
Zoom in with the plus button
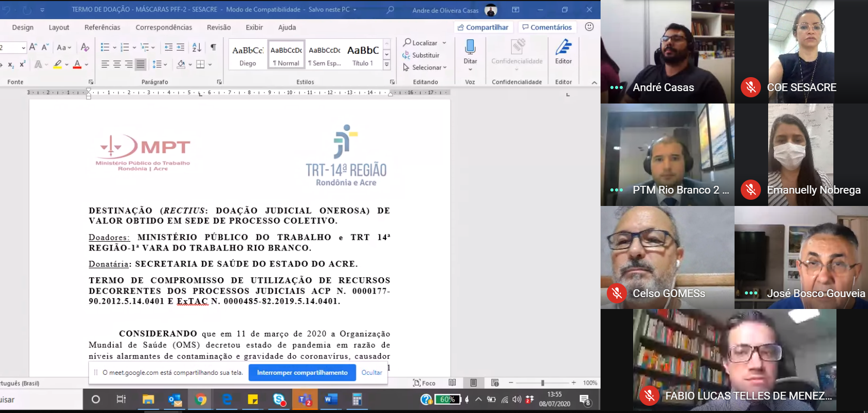[x=574, y=382]
